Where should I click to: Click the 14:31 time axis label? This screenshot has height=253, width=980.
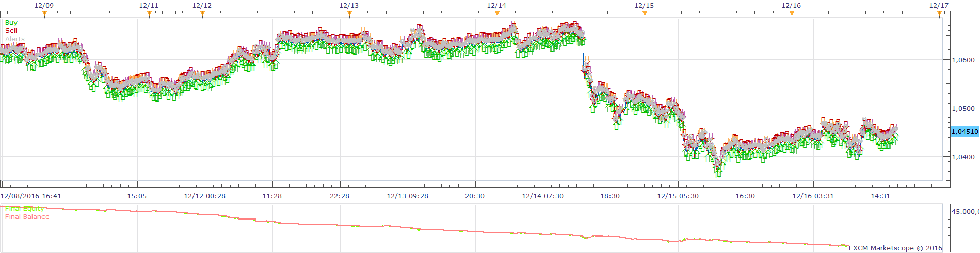(x=880, y=196)
